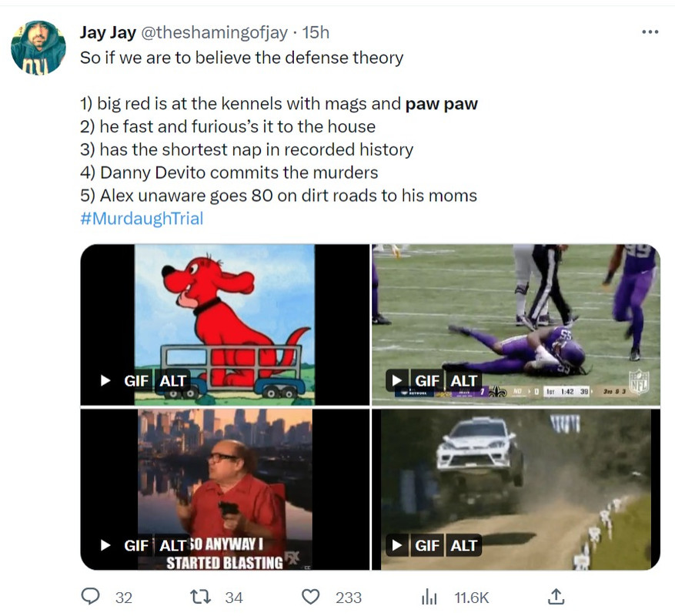675x616 pixels.
Task: Click the @theshamingofjay handle
Action: pos(215,32)
